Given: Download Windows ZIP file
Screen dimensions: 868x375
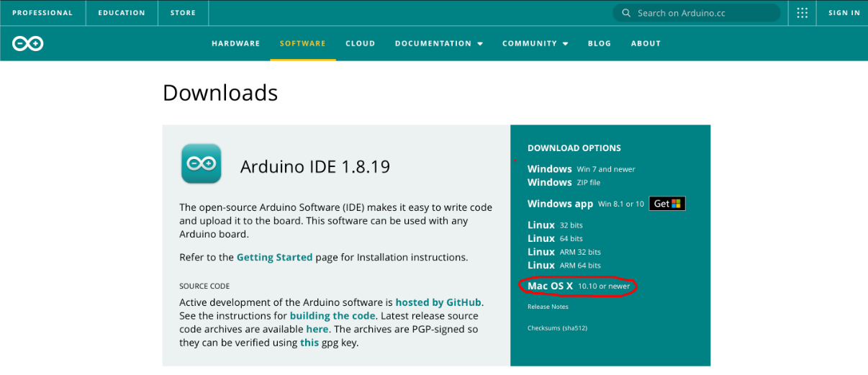Looking at the screenshot, I should pyautogui.click(x=564, y=182).
